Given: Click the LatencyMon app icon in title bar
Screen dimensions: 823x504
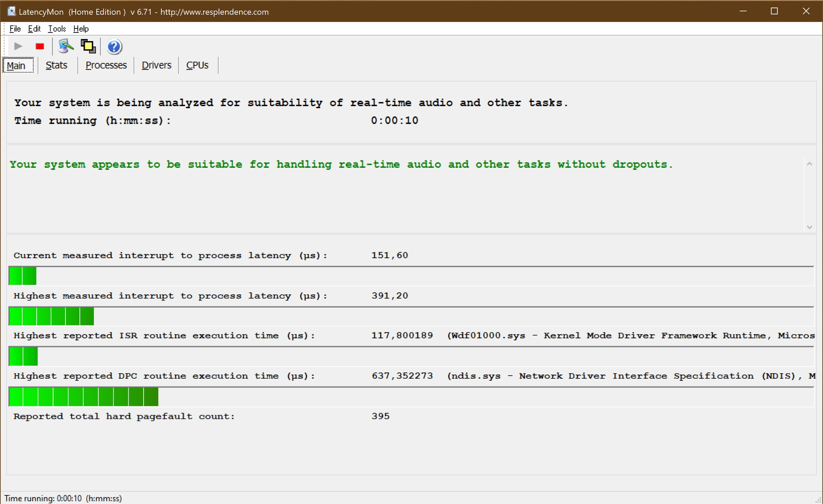Looking at the screenshot, I should coord(11,11).
